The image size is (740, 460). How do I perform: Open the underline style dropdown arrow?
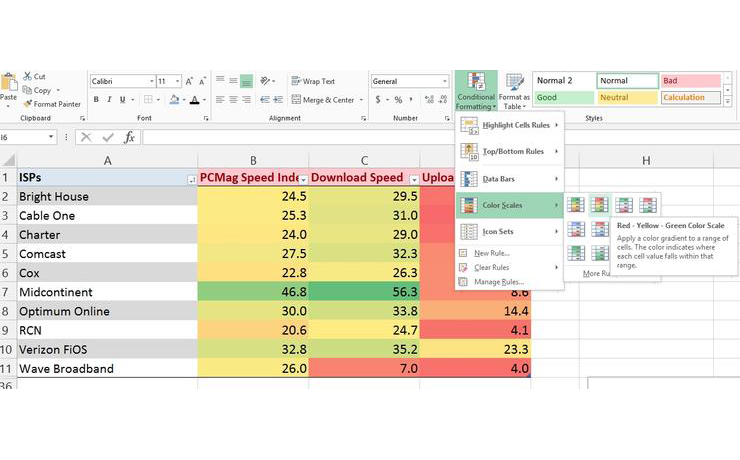point(133,100)
